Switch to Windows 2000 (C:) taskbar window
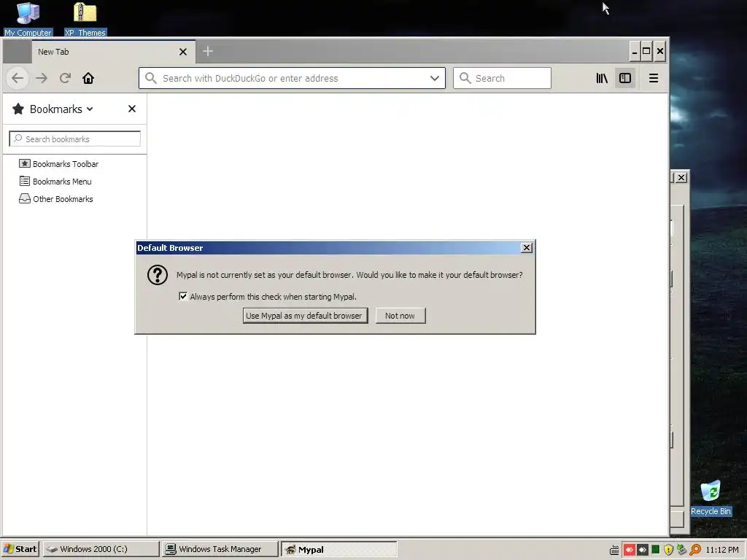Image resolution: width=747 pixels, height=560 pixels. click(x=101, y=549)
